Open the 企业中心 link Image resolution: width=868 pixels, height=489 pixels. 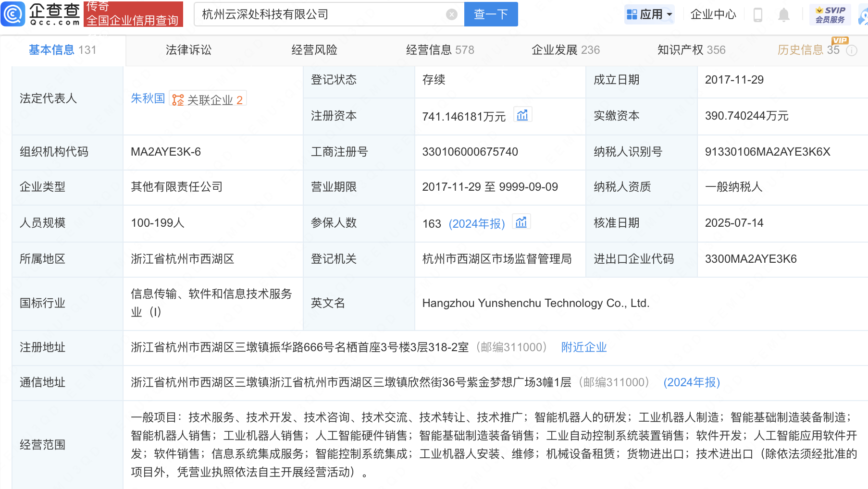point(713,14)
